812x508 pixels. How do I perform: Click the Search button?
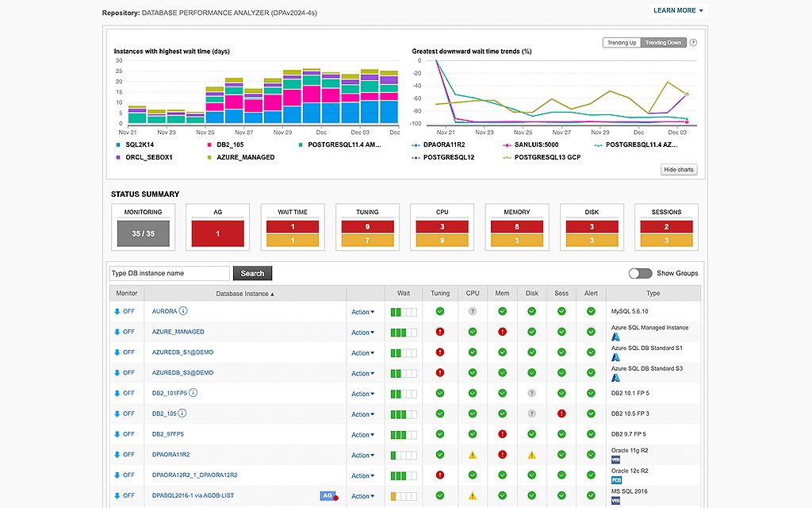coord(252,273)
